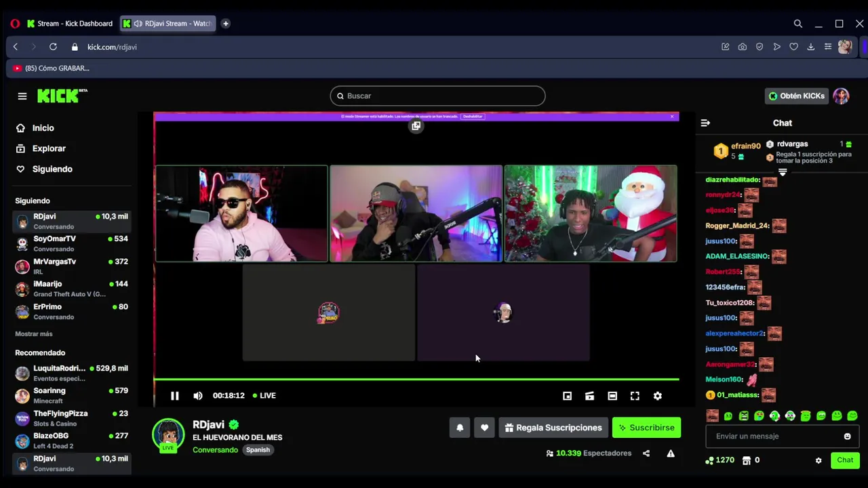Open user profile avatar on Kick
This screenshot has width=868, height=488.
click(841, 96)
